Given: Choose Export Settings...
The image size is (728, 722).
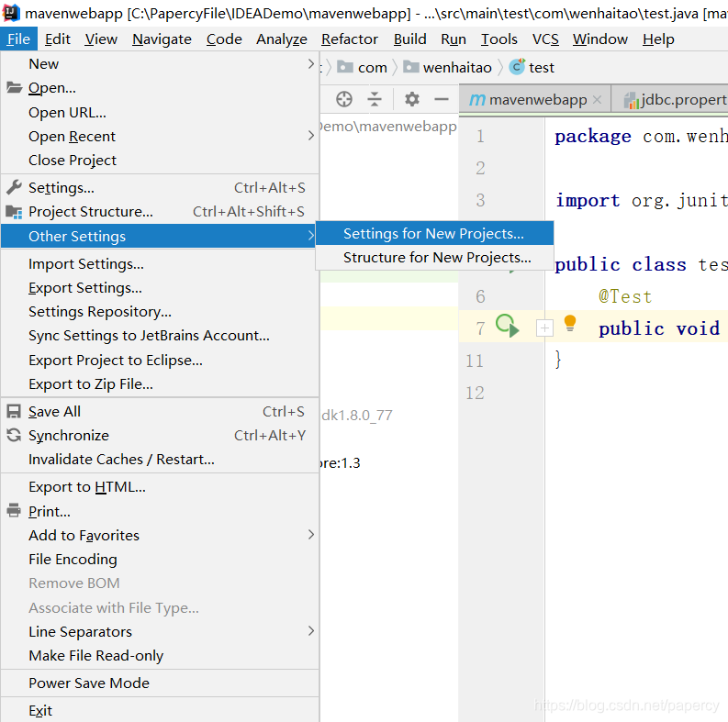Looking at the screenshot, I should tap(160, 288).
